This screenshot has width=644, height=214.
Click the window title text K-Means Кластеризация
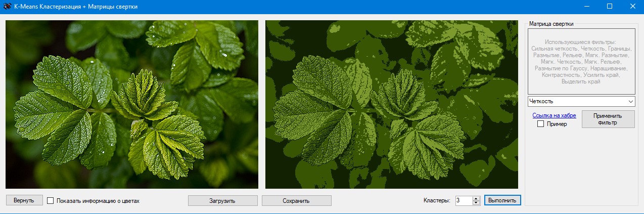point(76,7)
